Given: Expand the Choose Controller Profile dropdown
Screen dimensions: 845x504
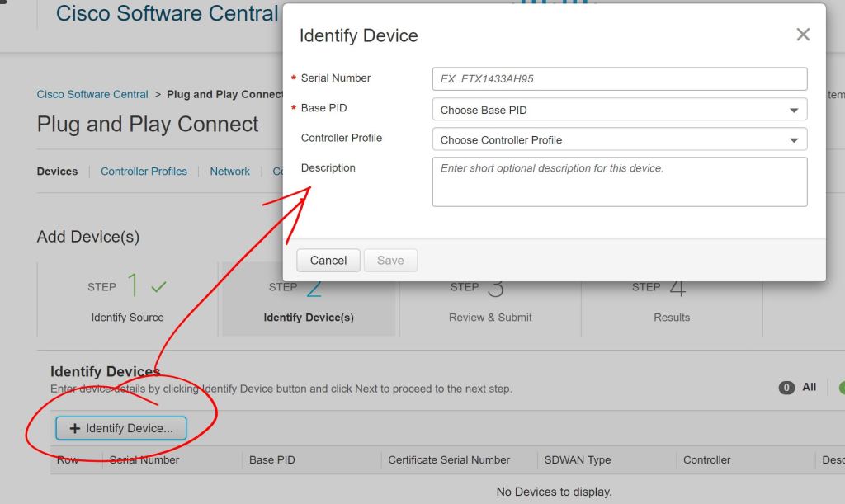Looking at the screenshot, I should pyautogui.click(x=619, y=139).
